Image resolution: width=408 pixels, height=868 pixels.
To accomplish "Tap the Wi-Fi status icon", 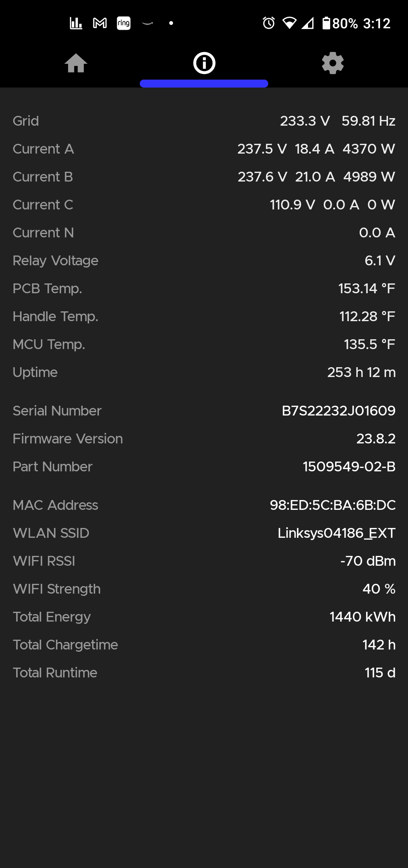I will 289,23.
